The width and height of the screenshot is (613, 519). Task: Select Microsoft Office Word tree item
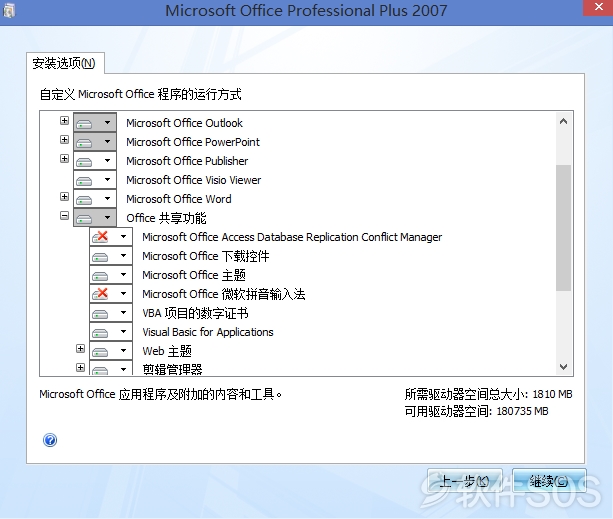179,199
